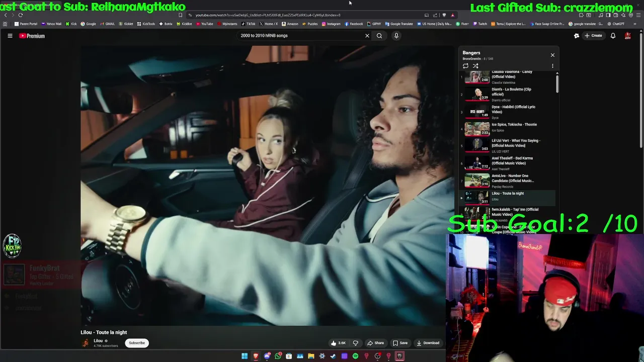Open Steam from the taskbar
Screen dimensions: 644x362
pyautogui.click(x=333, y=356)
